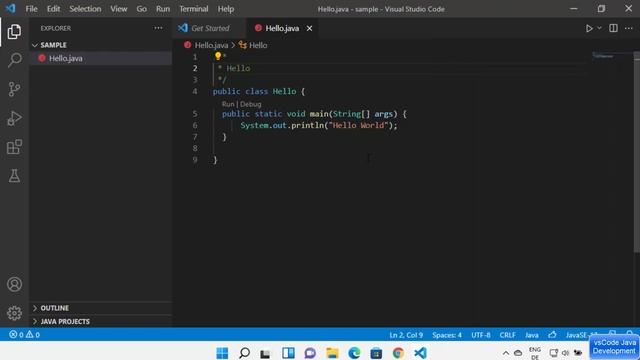Change line endings via CRLF

click(507, 335)
